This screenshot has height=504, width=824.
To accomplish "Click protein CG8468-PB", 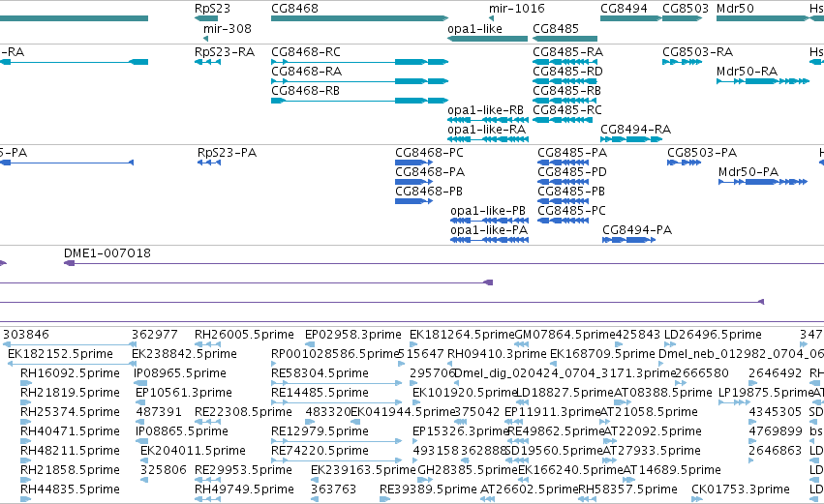I will click(429, 192).
